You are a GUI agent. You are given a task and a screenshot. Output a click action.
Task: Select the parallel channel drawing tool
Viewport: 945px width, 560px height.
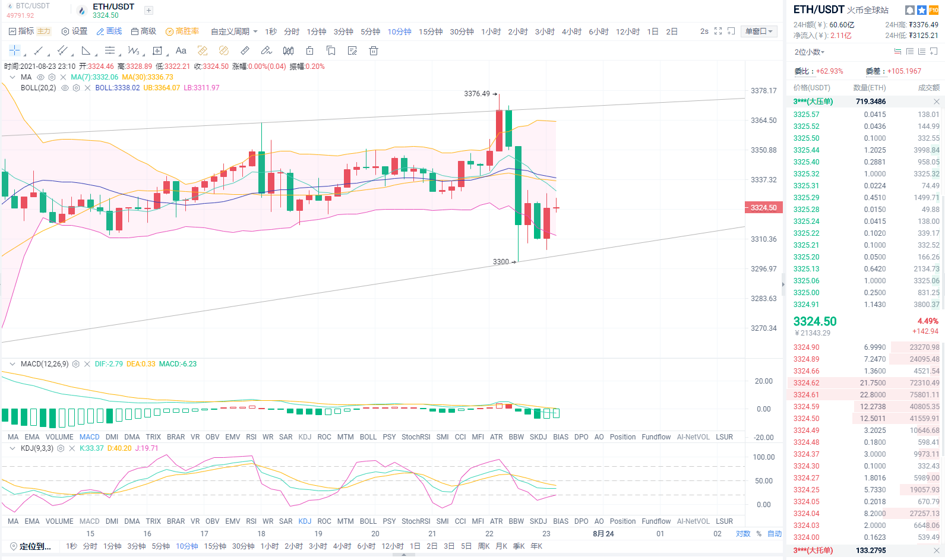pyautogui.click(x=62, y=50)
